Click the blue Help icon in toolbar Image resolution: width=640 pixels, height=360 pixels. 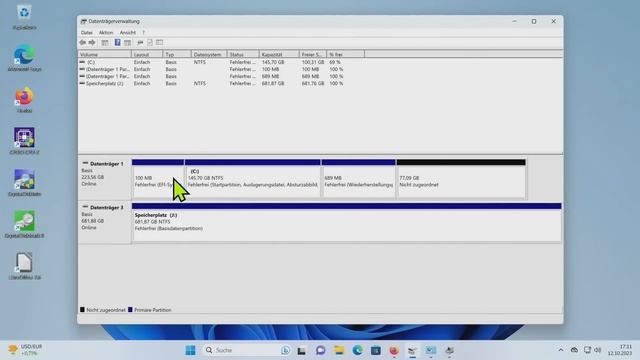tap(118, 42)
